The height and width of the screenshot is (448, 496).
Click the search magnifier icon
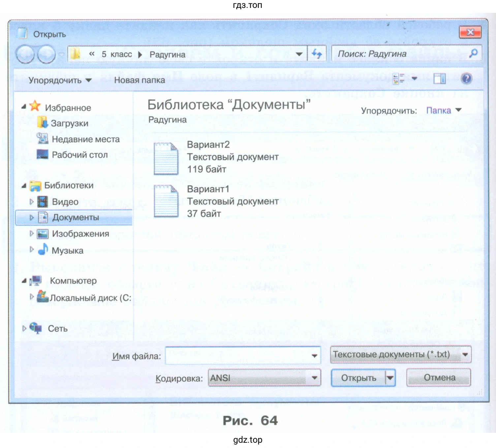coord(473,53)
